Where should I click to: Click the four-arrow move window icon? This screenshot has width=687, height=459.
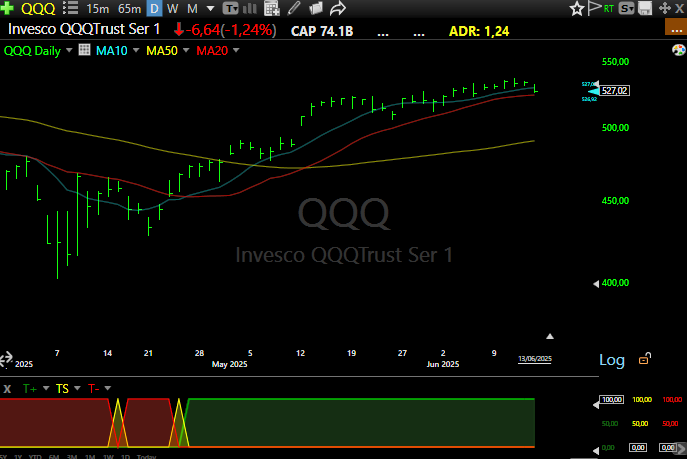coord(665,8)
